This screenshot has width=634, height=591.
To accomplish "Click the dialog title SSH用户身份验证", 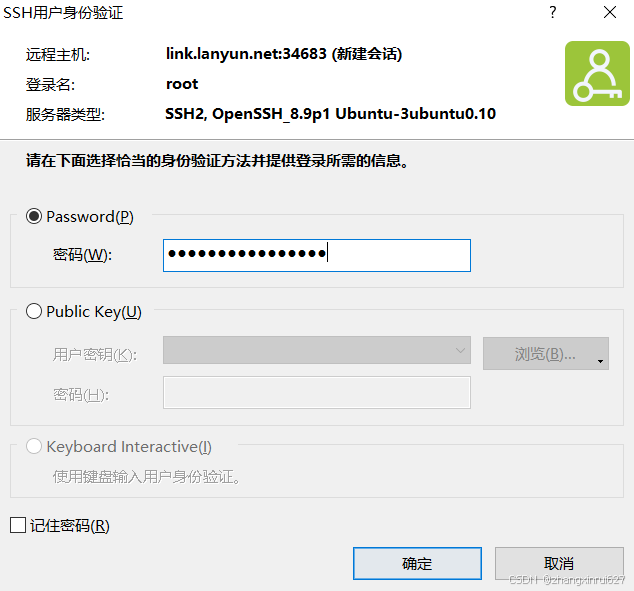I will pyautogui.click(x=63, y=13).
